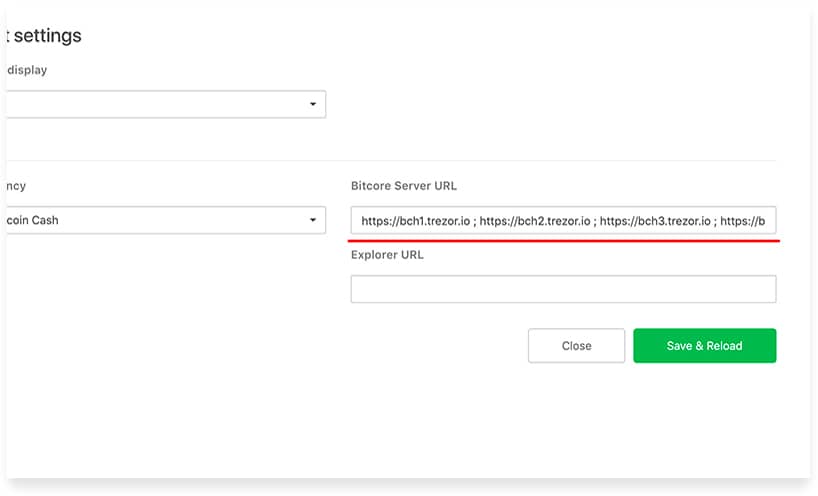The width and height of the screenshot is (818, 496).
Task: Focus the Bitcore Server URL input field
Action: click(x=563, y=220)
